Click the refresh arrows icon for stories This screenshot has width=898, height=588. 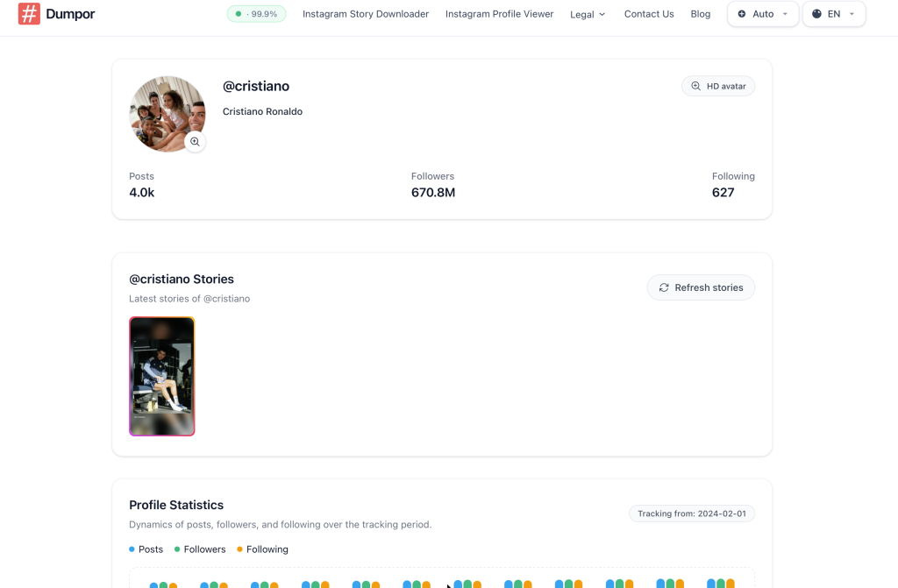pyautogui.click(x=664, y=287)
